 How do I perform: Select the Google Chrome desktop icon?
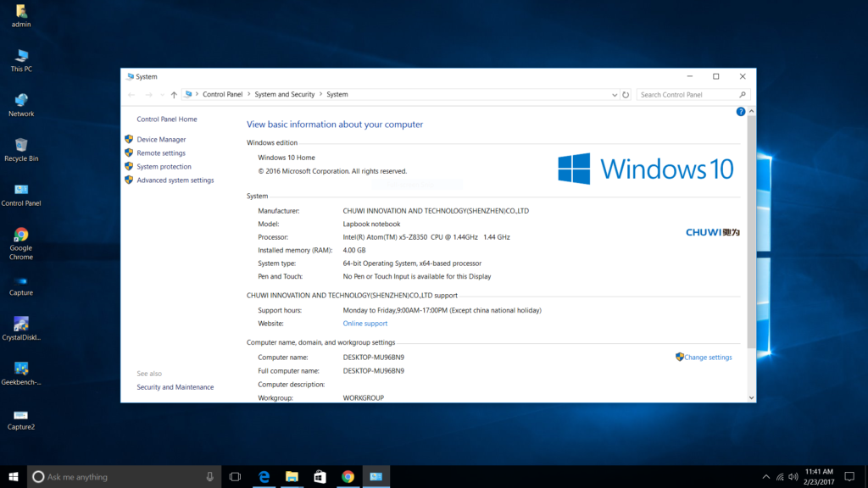21,243
